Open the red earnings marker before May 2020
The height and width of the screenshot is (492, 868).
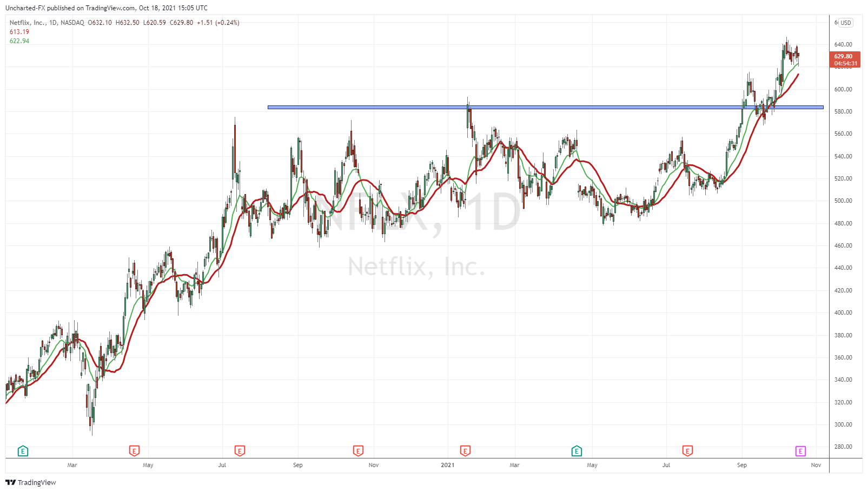134,451
